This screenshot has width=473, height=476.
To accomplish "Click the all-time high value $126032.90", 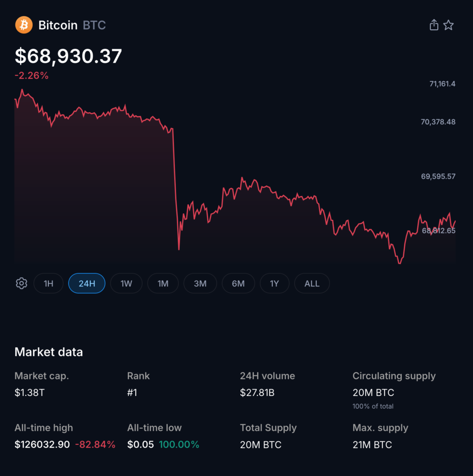I will pos(42,444).
